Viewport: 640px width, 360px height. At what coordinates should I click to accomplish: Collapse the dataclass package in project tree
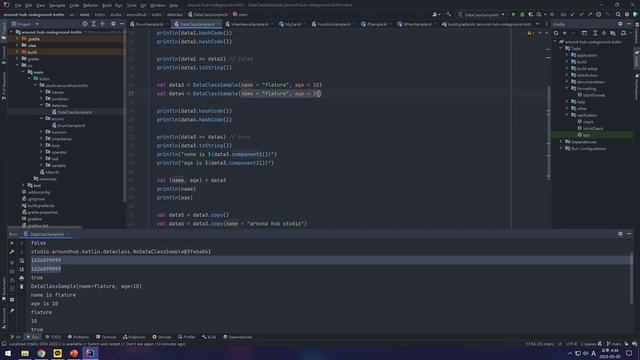tap(42, 105)
